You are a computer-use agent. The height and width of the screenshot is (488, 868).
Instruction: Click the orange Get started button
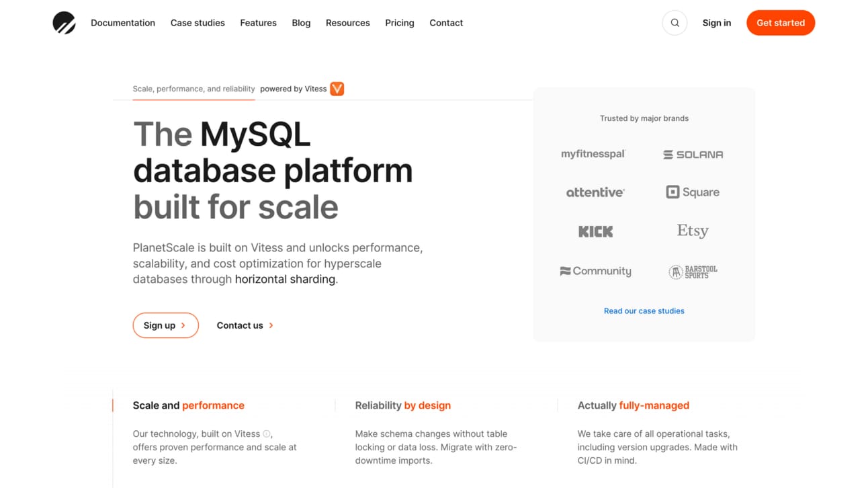pos(781,23)
